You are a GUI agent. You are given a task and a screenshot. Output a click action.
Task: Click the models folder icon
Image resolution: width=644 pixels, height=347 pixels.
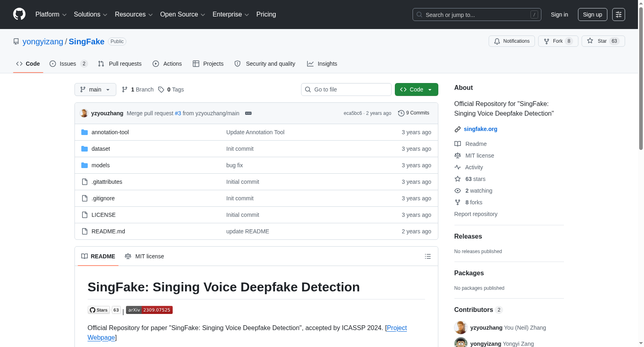click(x=85, y=165)
